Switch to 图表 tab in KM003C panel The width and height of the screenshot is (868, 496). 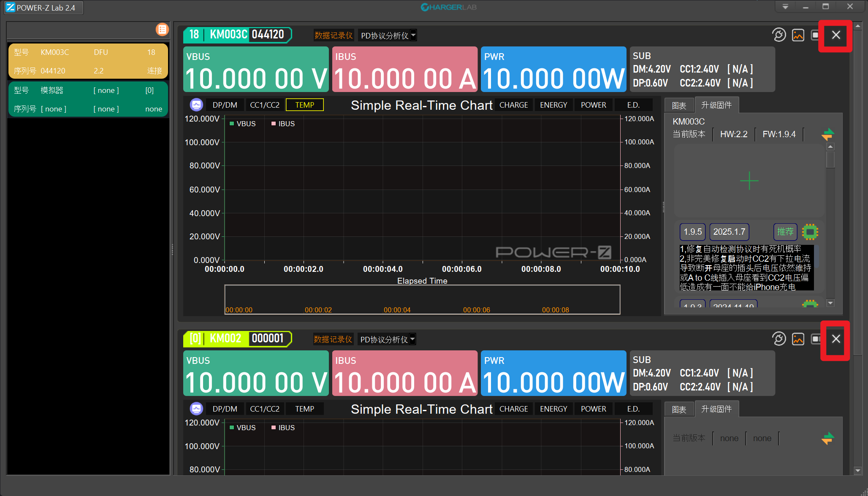[679, 106]
